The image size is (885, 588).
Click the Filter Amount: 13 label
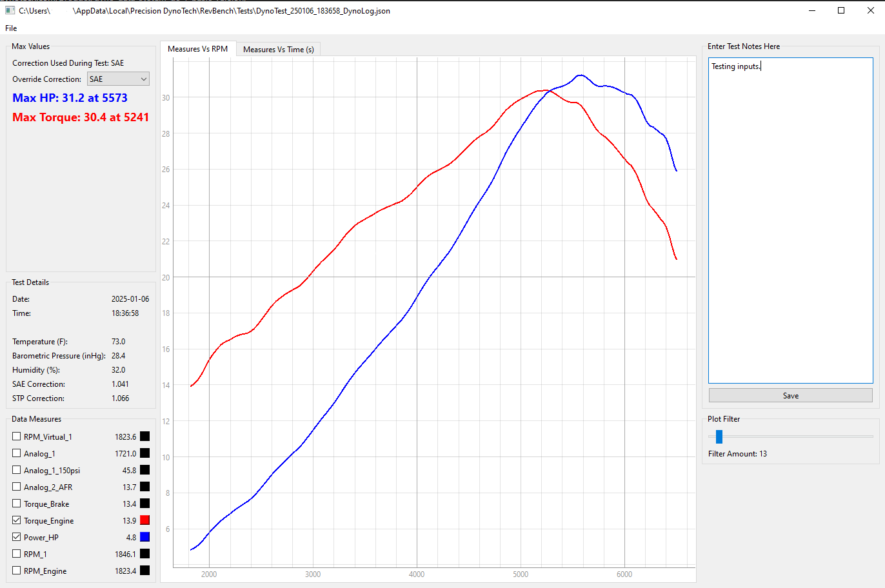click(738, 454)
